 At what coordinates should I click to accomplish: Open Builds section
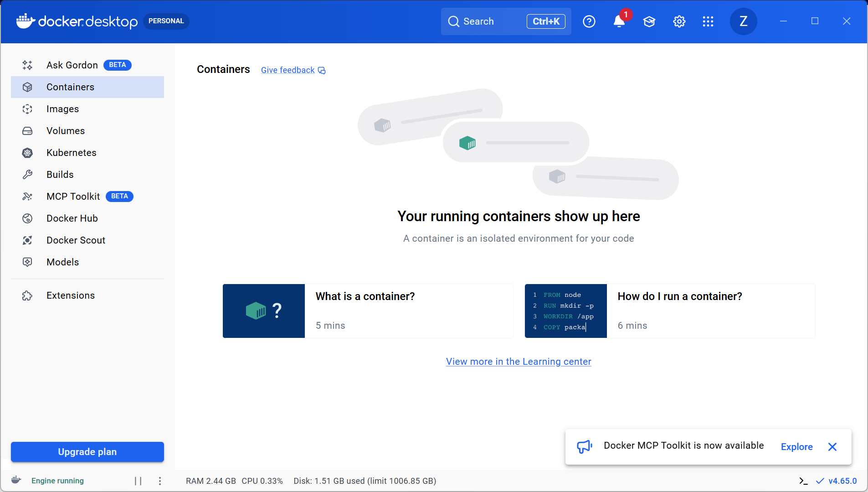point(87,175)
